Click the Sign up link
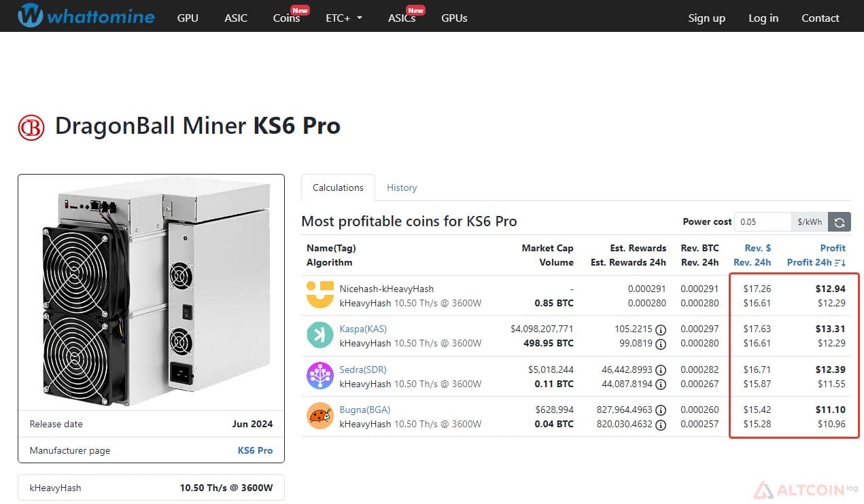The width and height of the screenshot is (864, 504). click(706, 18)
